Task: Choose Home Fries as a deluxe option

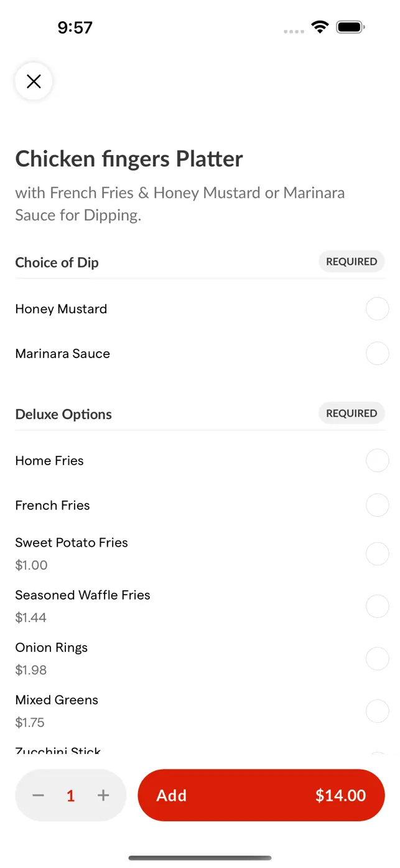Action: (378, 460)
